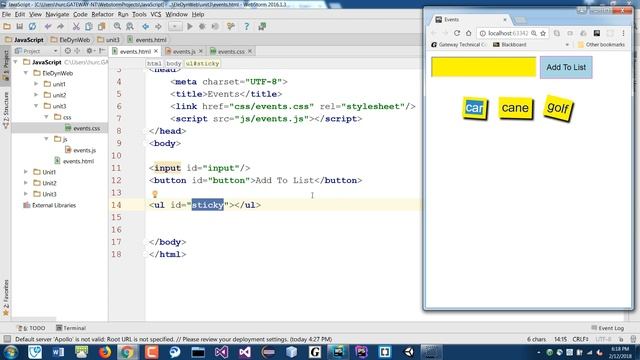
Task: Switch to the events.js editor tab
Action: click(184, 51)
